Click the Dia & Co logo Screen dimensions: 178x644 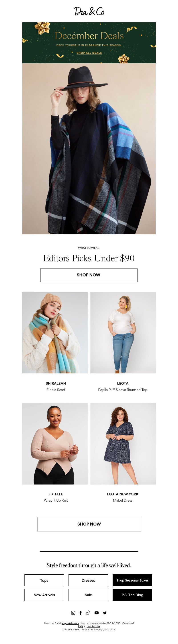89,11
